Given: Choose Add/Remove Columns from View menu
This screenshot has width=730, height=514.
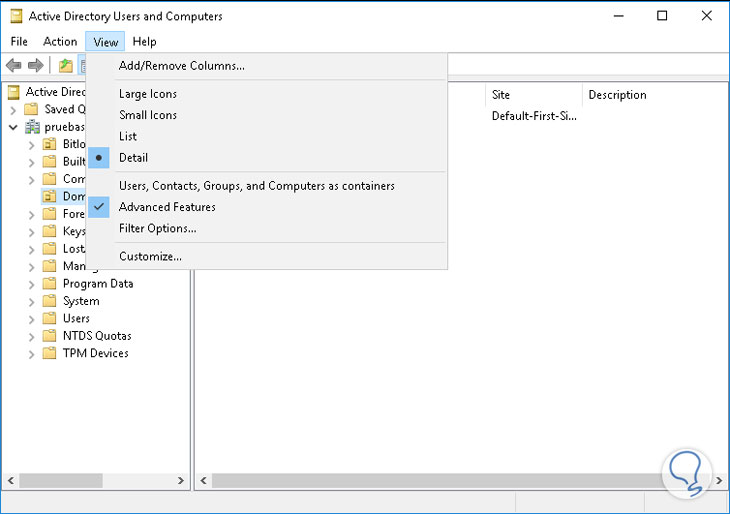Looking at the screenshot, I should pos(181,66).
